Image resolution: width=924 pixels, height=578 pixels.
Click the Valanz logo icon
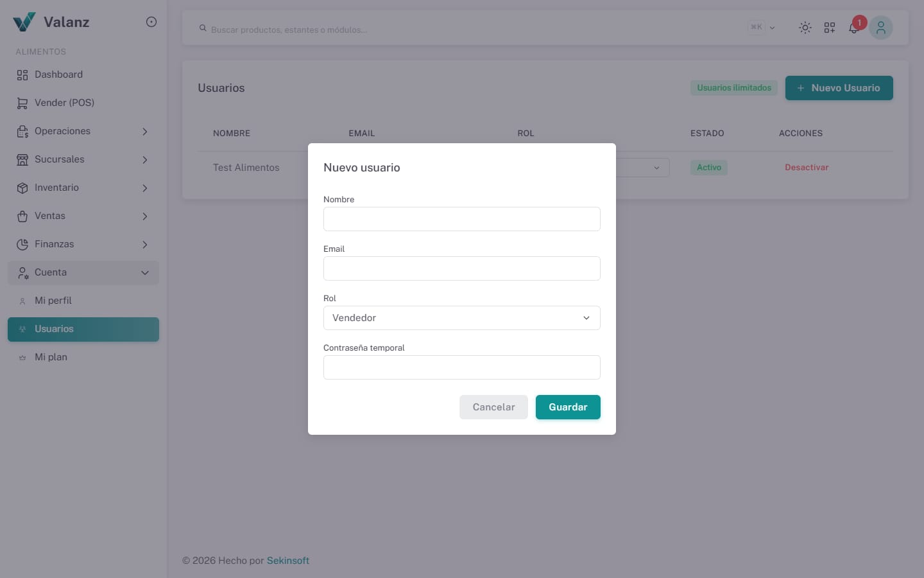point(24,22)
